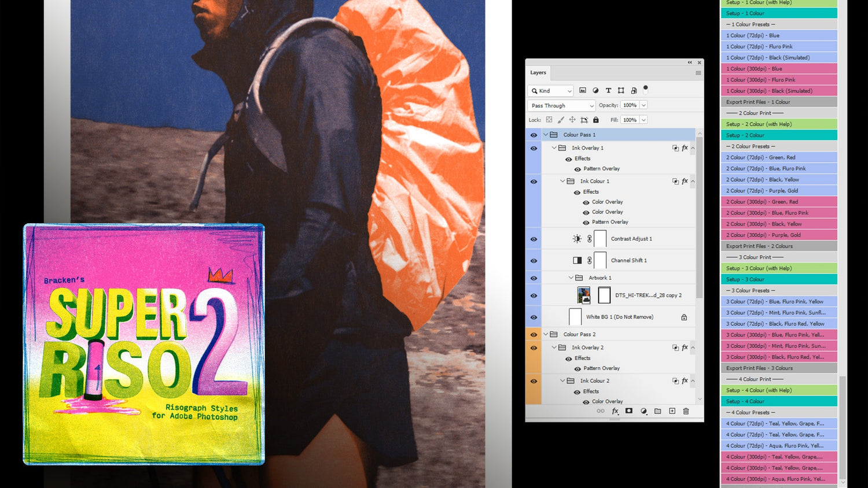Hide the White BG 1 layer
The width and height of the screenshot is (868, 488).
point(534,317)
